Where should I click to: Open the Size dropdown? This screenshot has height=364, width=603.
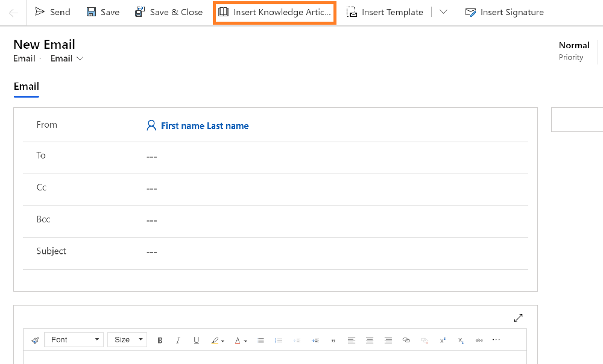pos(127,339)
